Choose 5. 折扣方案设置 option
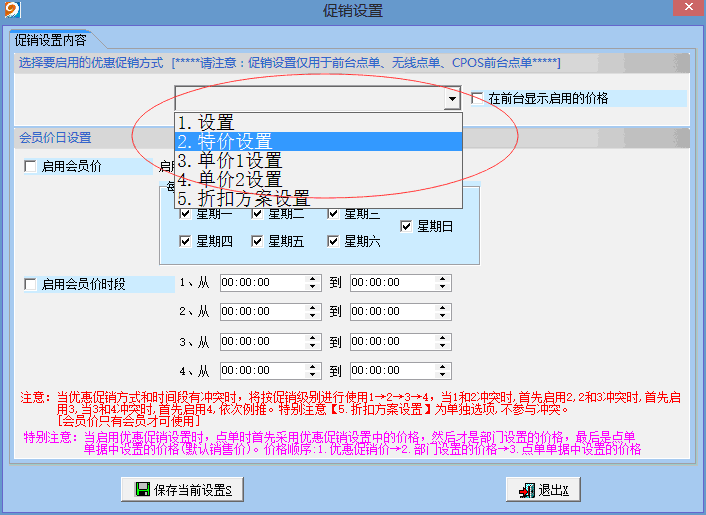 pos(318,198)
